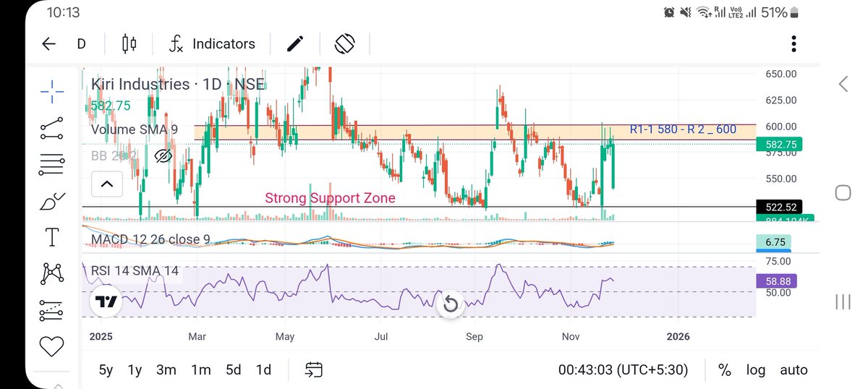
Task: Toggle log scale
Action: (x=756, y=370)
